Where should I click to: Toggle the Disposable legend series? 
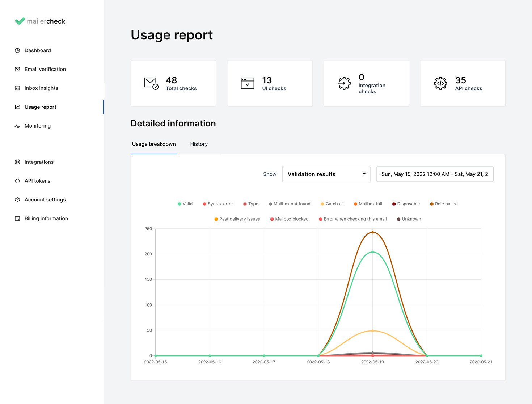406,204
